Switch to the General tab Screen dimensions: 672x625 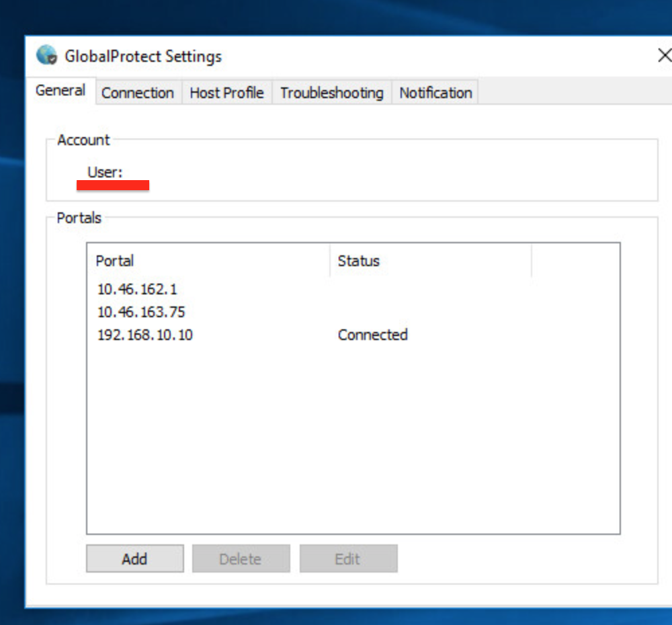point(60,91)
